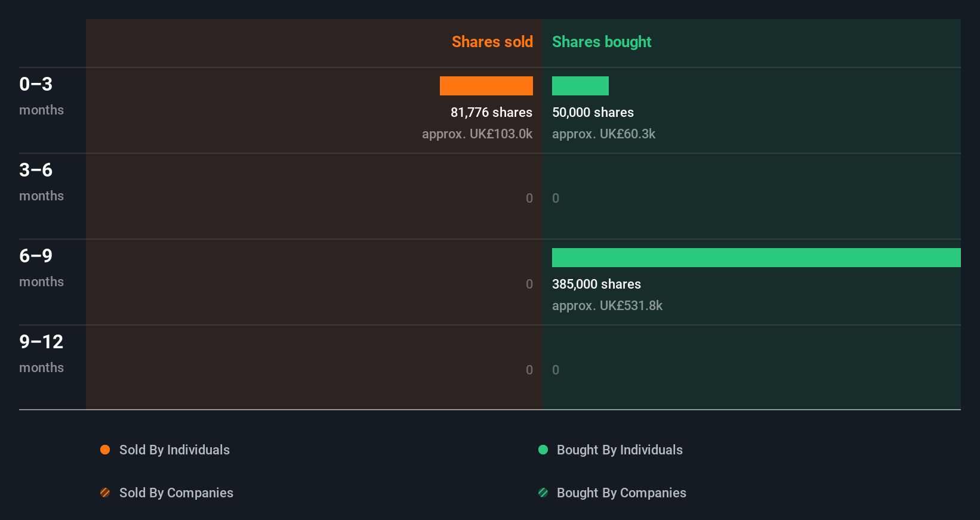Click the Sold By Companies legend label

coord(176,493)
